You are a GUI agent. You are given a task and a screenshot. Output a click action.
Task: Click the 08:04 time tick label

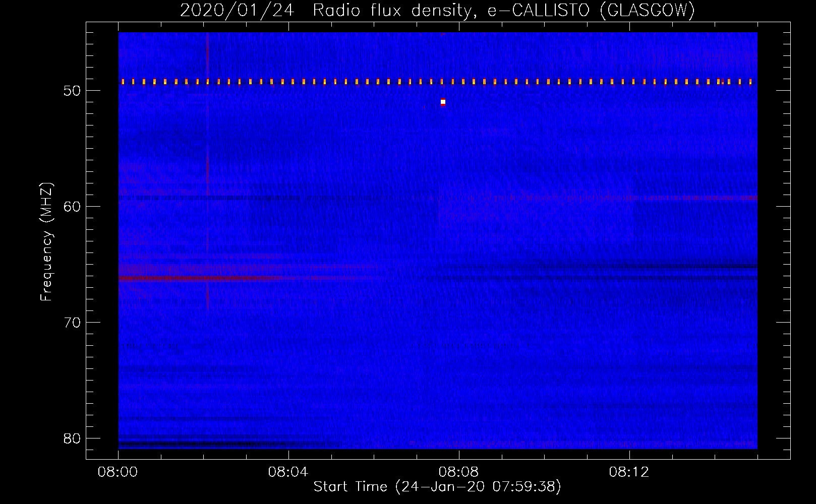pyautogui.click(x=288, y=472)
